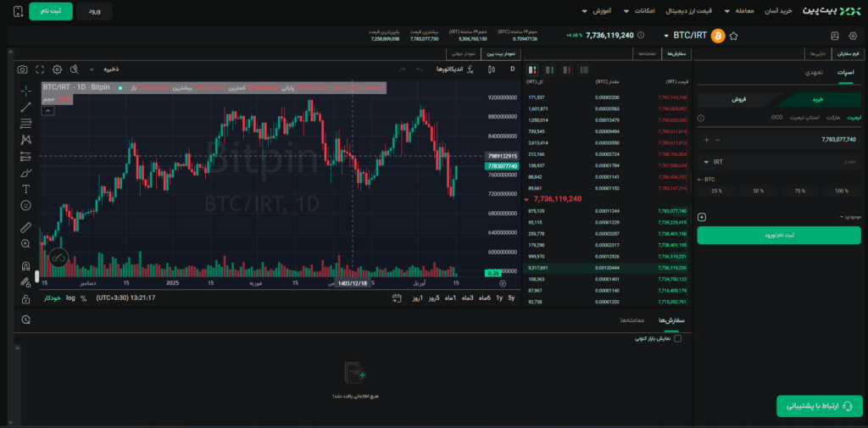Toggle stay in drawing mode pencil-lock
868x428 pixels.
point(25,282)
